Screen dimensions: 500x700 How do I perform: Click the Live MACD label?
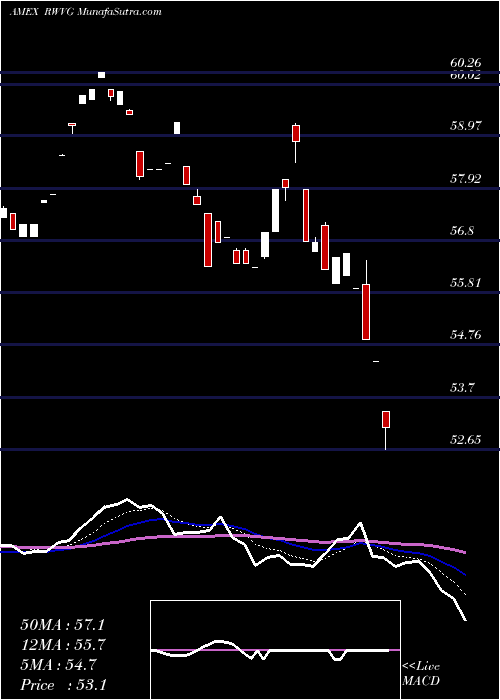[421, 674]
